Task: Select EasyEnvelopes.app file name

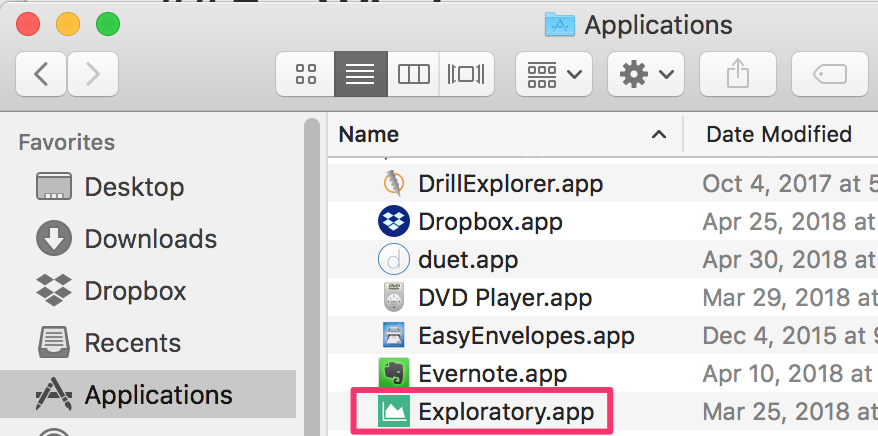Action: [526, 336]
